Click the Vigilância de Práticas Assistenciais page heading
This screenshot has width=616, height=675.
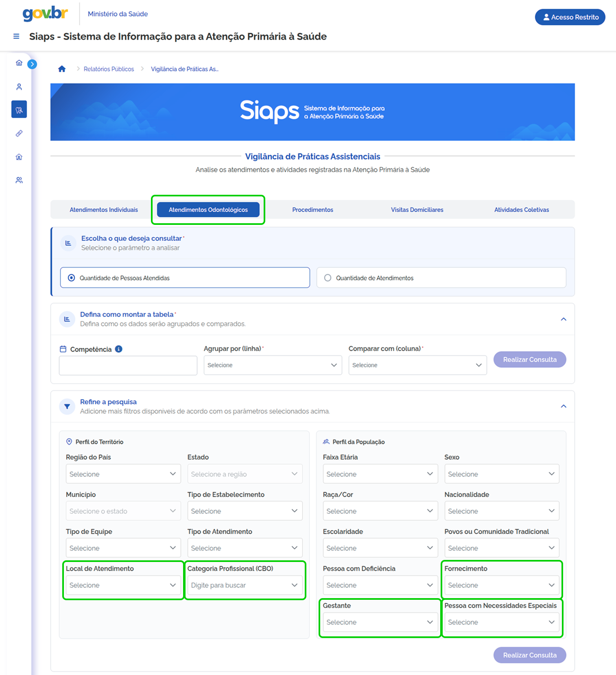(312, 157)
